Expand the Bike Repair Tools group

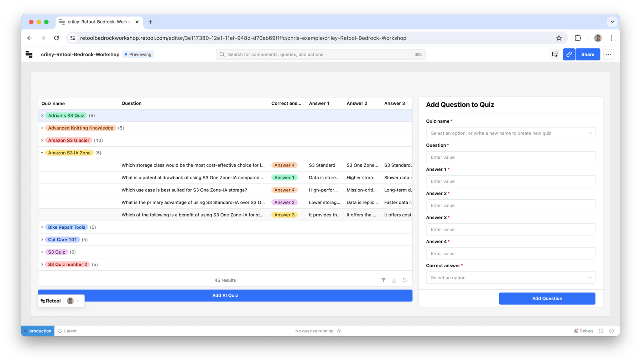click(x=42, y=227)
